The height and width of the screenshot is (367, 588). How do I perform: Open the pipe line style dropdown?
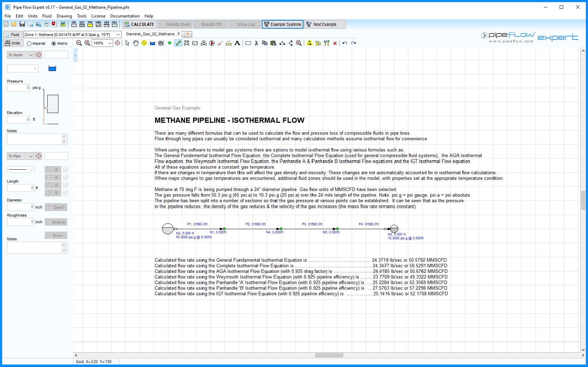click(21, 169)
